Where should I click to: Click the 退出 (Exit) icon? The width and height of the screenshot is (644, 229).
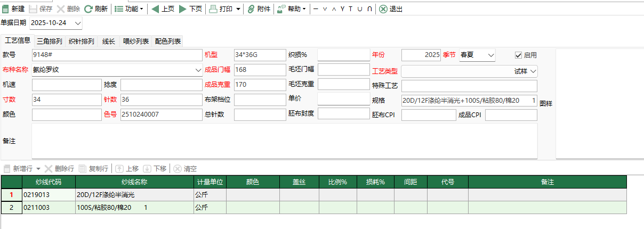tap(383, 9)
